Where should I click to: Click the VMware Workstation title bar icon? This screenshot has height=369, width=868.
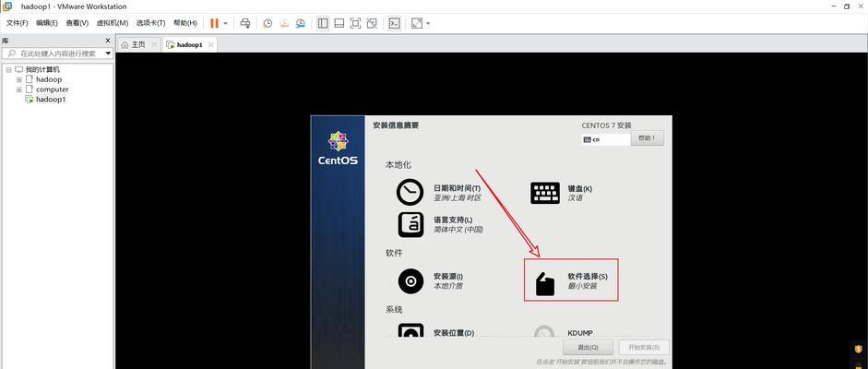click(x=7, y=6)
